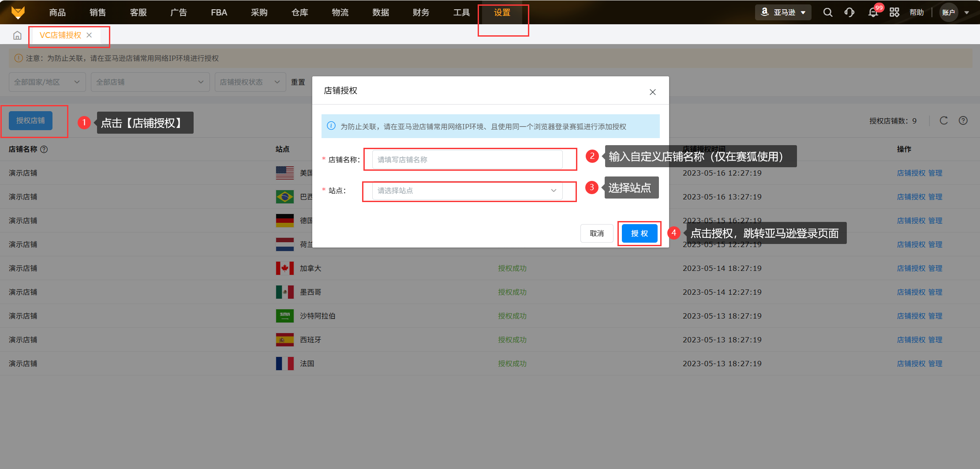Click the help icon beside 店铺名称 header
The width and height of the screenshot is (980, 469).
point(44,149)
